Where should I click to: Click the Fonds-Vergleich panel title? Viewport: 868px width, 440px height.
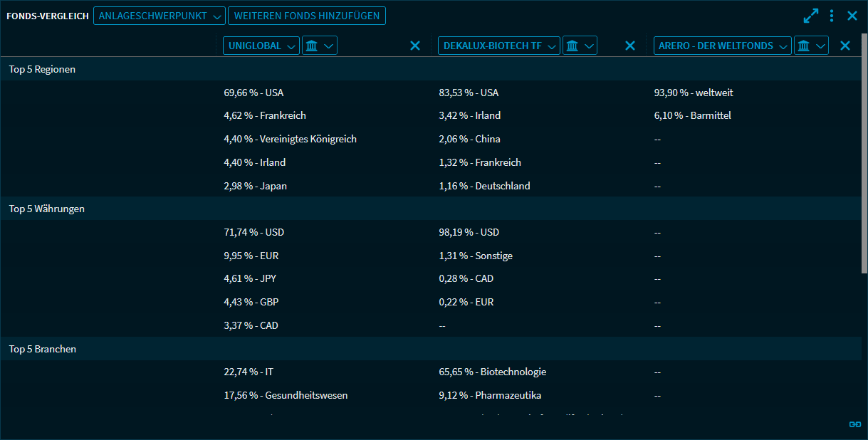(x=48, y=16)
